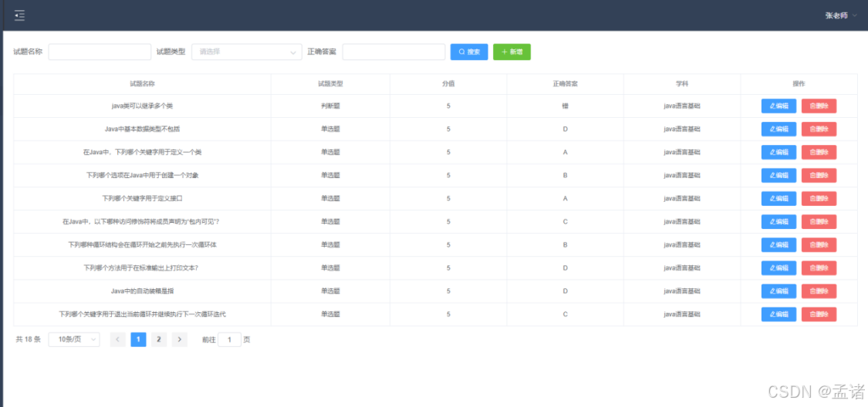Edit the row 下列哪个关键字用于定义一个类
868x407 pixels.
pyautogui.click(x=778, y=153)
